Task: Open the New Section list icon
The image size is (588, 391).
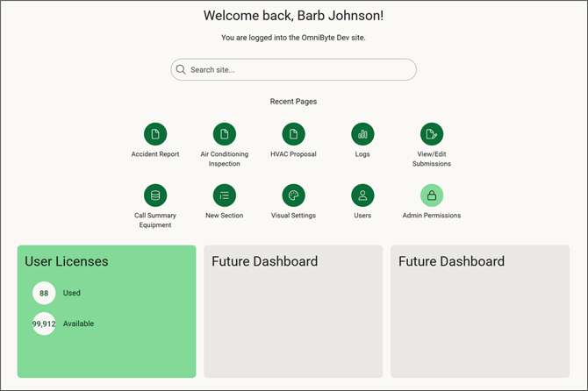Action: click(x=225, y=195)
